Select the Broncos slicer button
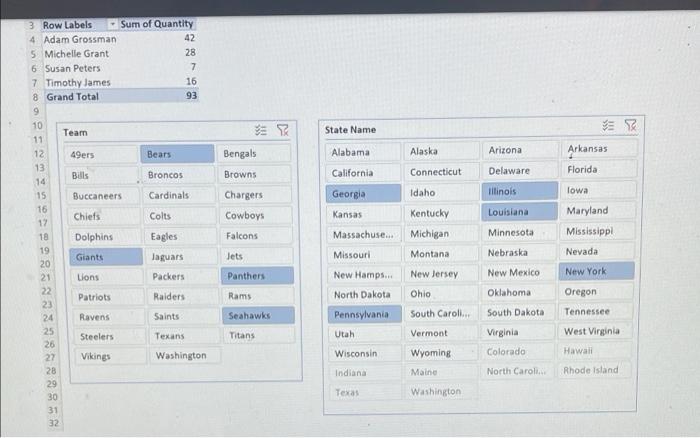Viewport: 700px width, 438px height. [178, 175]
